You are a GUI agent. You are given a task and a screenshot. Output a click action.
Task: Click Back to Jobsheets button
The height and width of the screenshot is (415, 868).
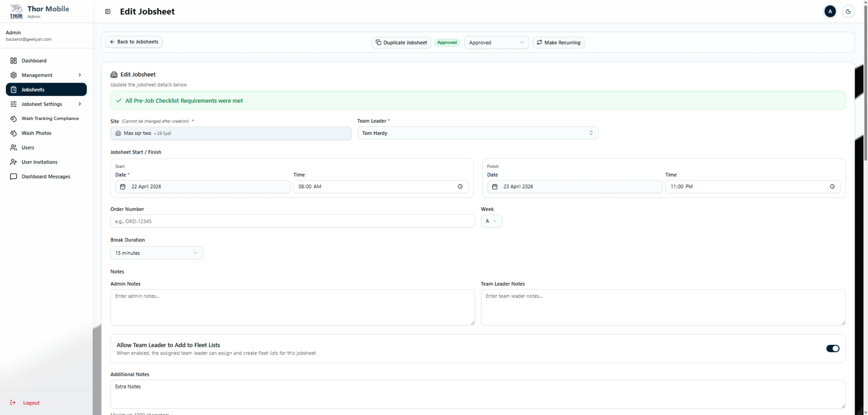[134, 42]
